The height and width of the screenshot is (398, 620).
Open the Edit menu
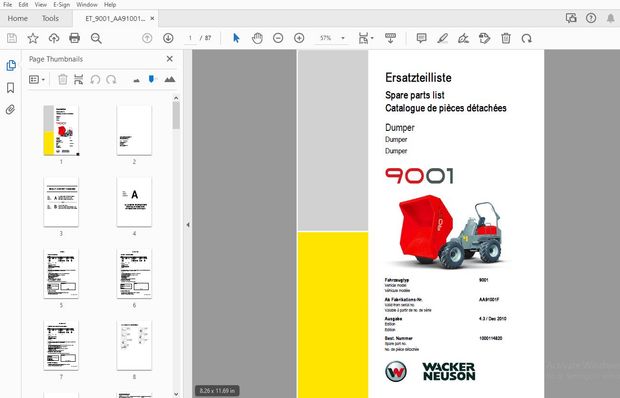click(23, 5)
